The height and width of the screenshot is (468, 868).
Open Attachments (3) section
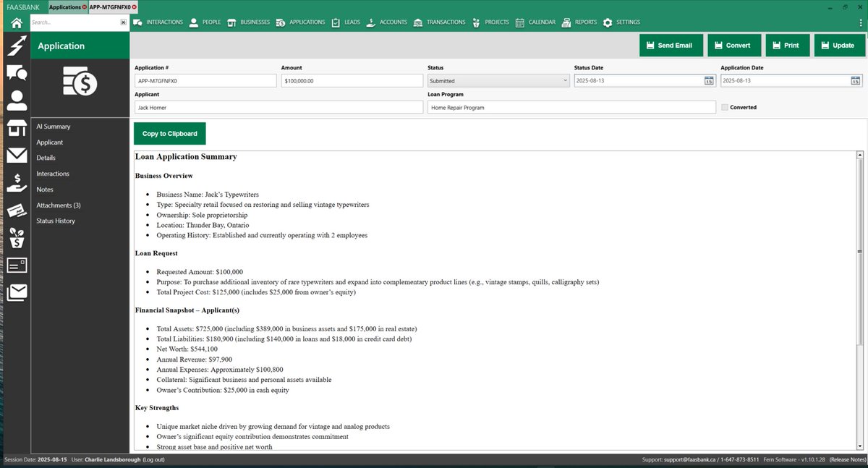tap(59, 205)
